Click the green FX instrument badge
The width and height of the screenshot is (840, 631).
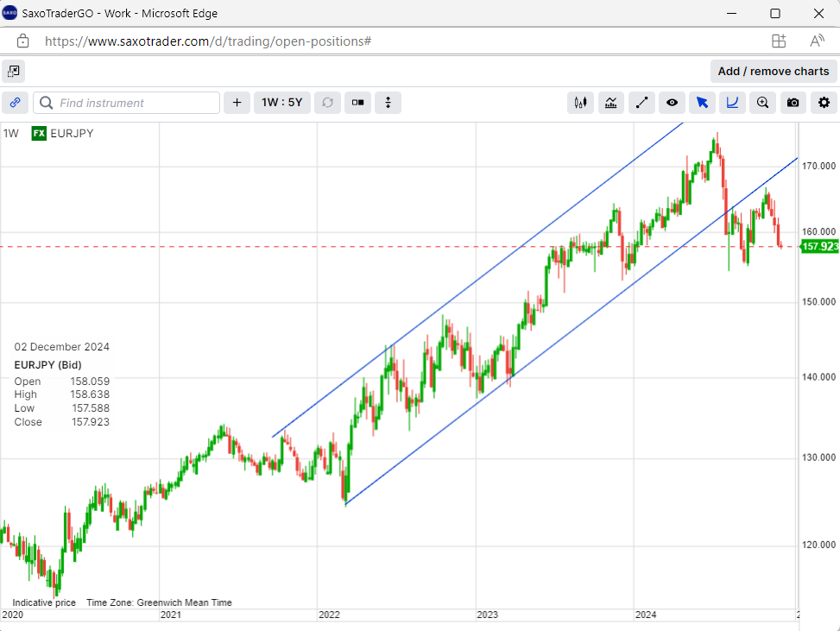coord(39,134)
